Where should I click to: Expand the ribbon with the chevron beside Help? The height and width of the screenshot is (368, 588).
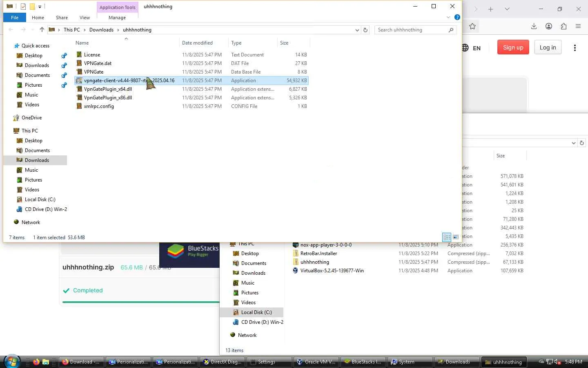[448, 17]
